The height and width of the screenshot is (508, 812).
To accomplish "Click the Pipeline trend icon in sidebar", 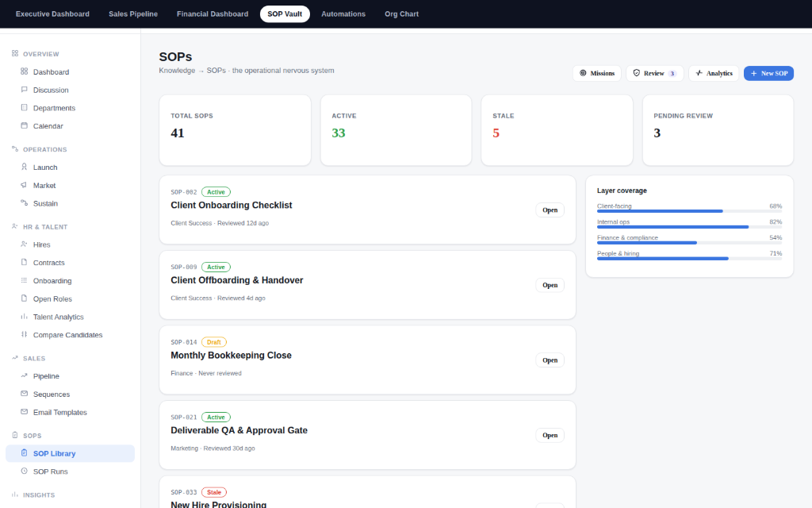I will click(x=25, y=375).
